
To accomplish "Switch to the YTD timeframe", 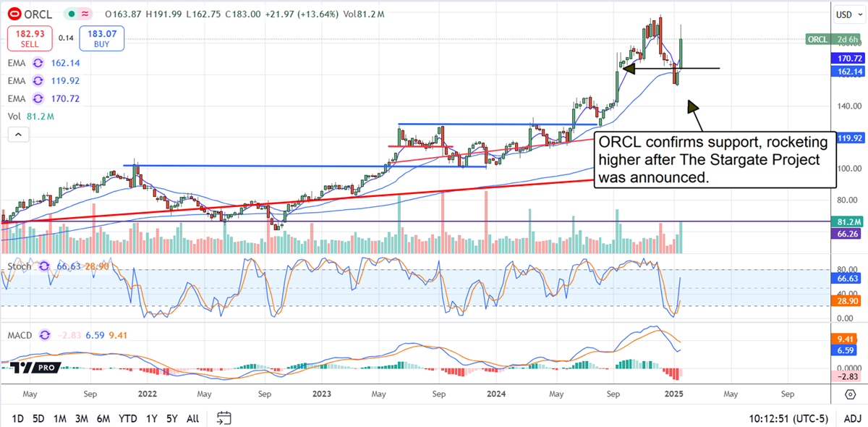I will [x=129, y=418].
